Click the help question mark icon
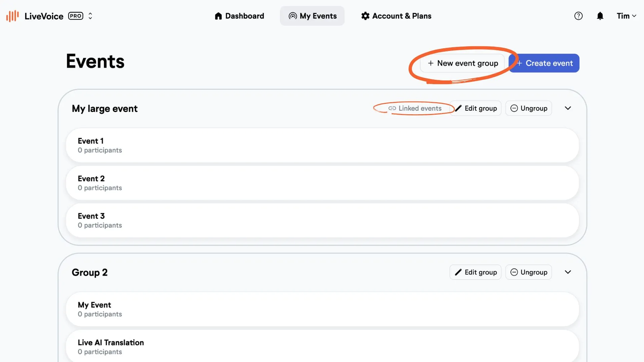The image size is (644, 362). point(578,16)
